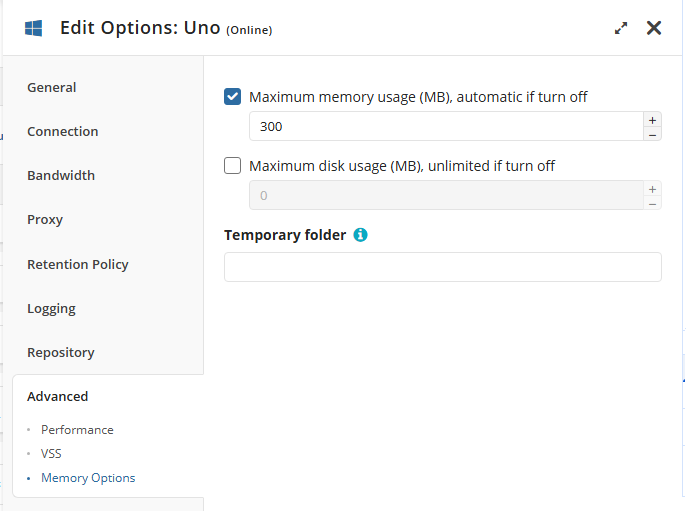The image size is (686, 511).
Task: Click the disk usage plus stepper
Action: [x=653, y=188]
